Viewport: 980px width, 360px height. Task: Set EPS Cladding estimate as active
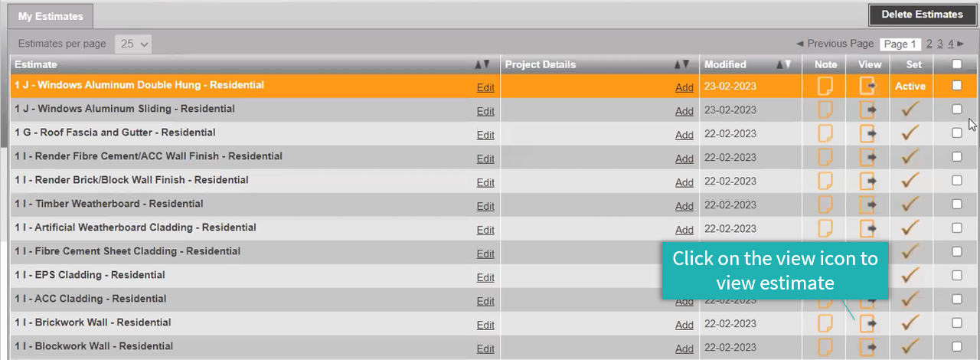tap(910, 276)
